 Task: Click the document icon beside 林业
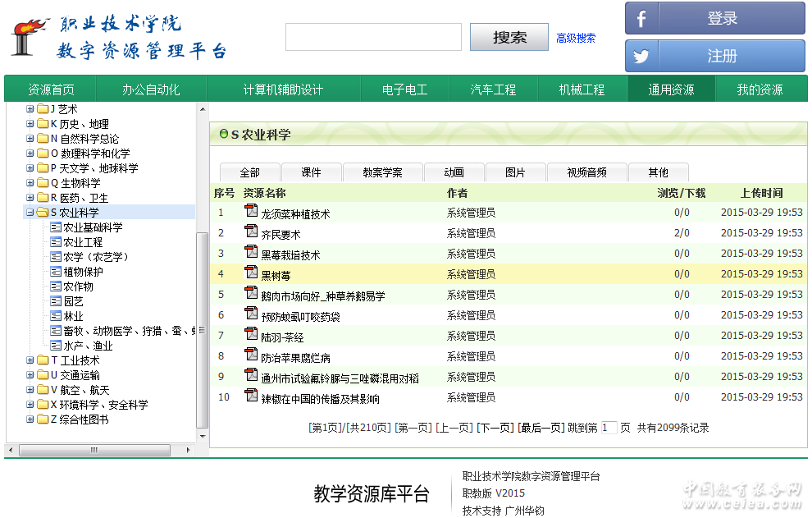[56, 316]
